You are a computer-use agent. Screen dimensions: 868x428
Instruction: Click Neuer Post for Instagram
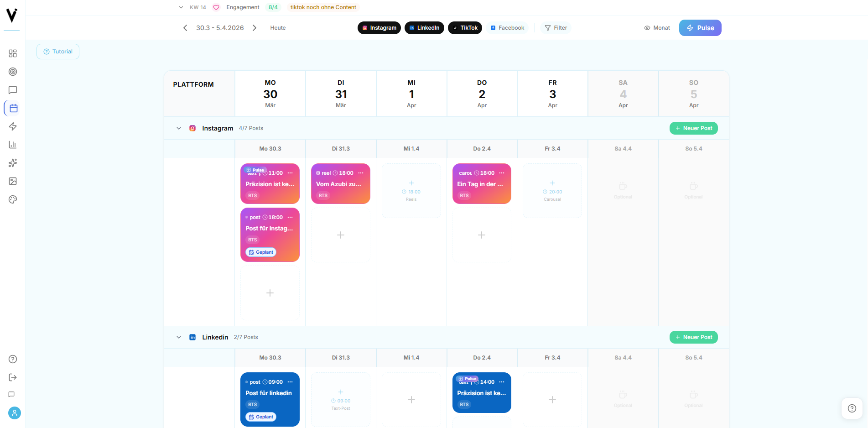(693, 128)
